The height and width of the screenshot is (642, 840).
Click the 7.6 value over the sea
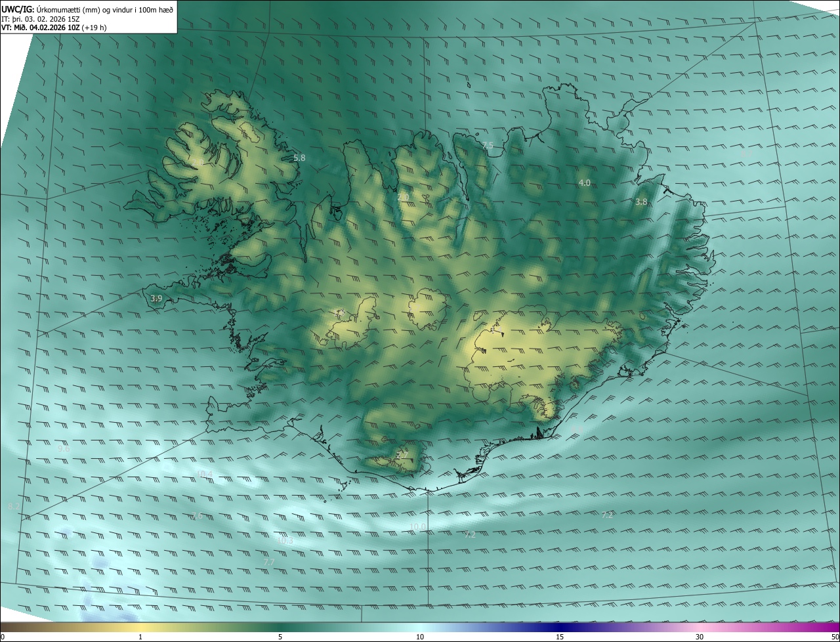pyautogui.click(x=196, y=516)
